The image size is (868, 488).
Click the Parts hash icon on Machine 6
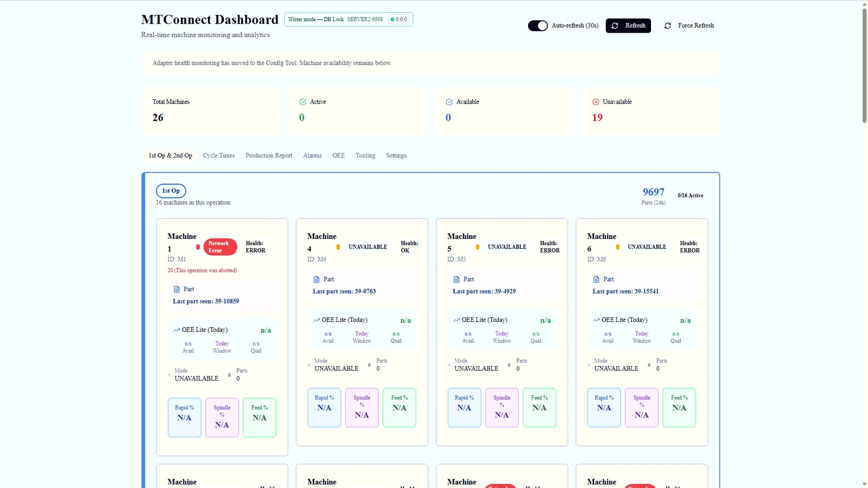tap(649, 365)
